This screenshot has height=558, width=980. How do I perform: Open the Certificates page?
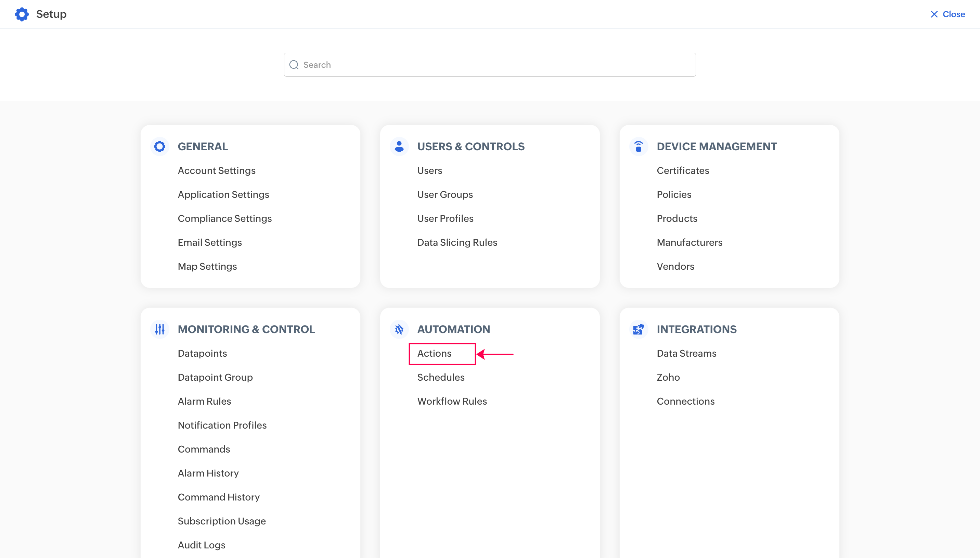pos(683,170)
